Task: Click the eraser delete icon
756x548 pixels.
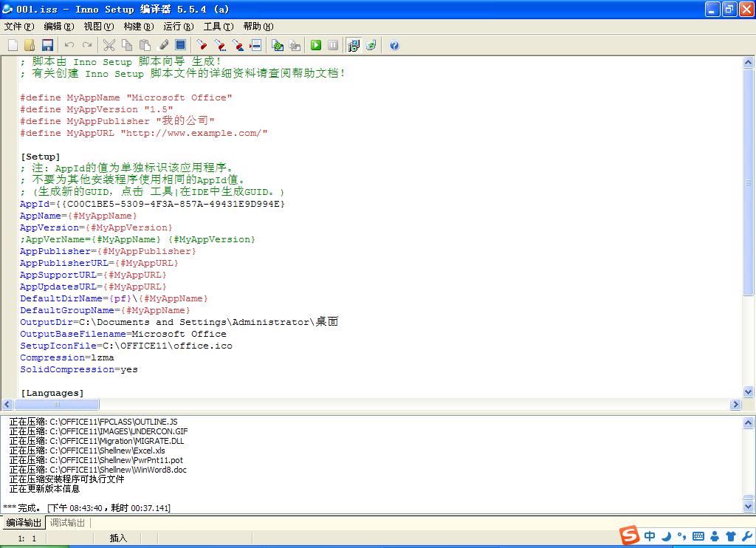Action: coord(163,45)
